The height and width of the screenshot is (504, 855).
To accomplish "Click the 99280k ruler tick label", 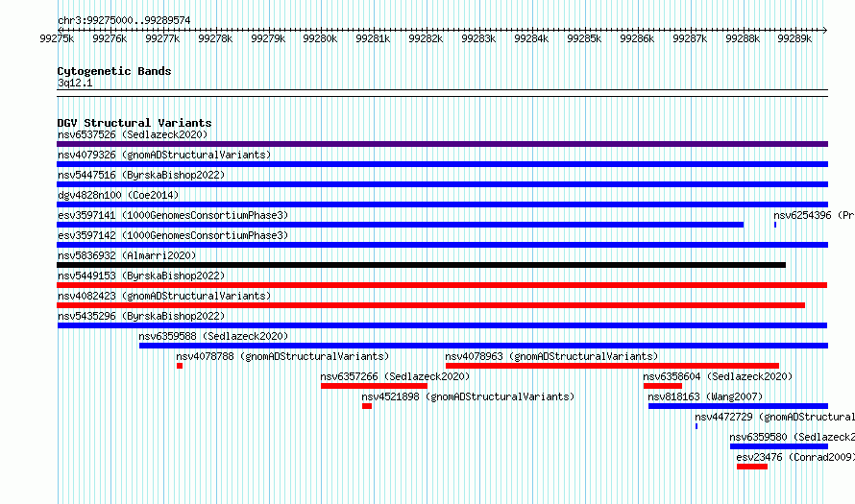I will click(x=320, y=38).
